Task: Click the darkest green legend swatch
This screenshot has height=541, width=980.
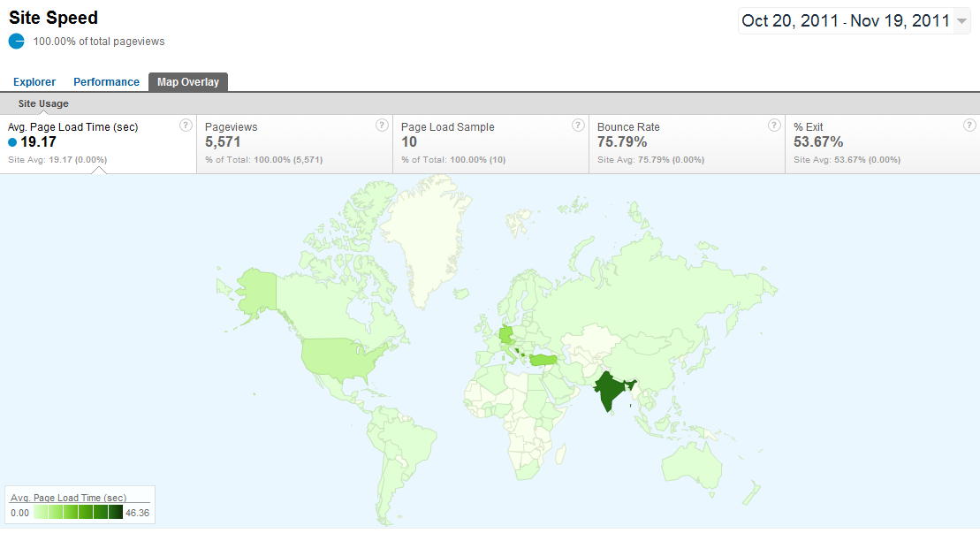Action: pyautogui.click(x=116, y=513)
